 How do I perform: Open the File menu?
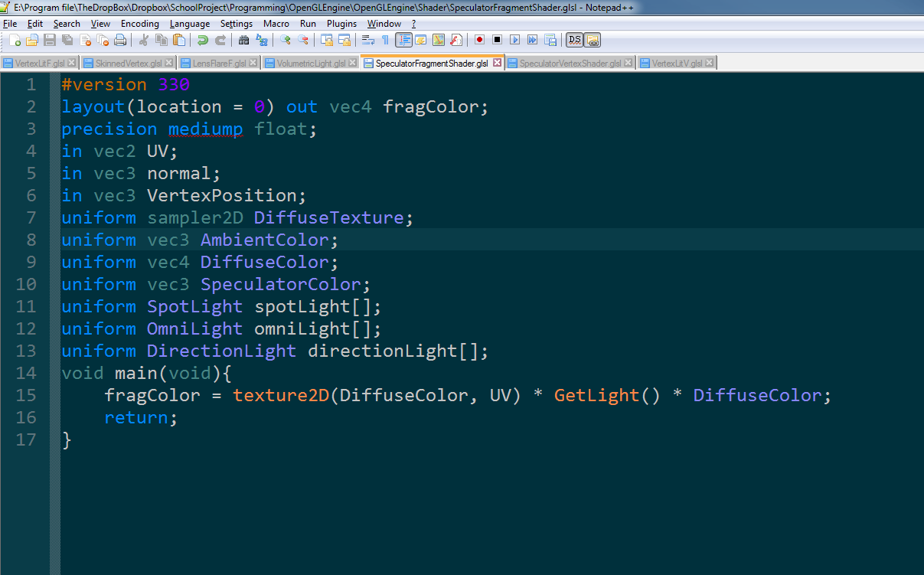[x=10, y=24]
